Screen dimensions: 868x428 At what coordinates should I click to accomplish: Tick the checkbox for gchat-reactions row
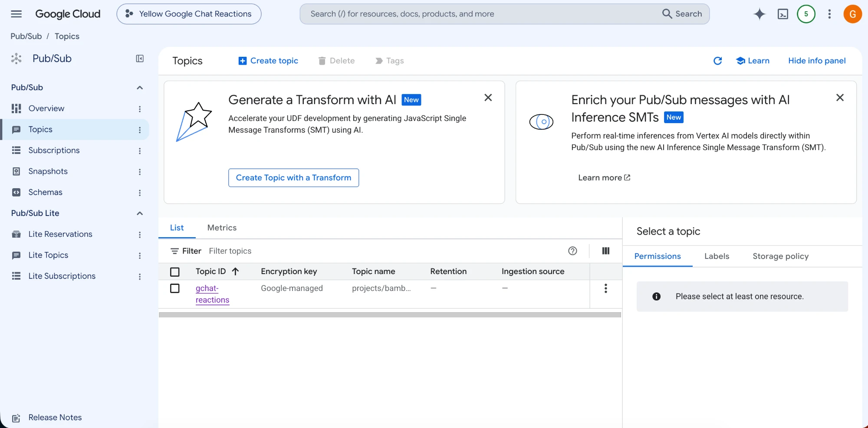[175, 288]
